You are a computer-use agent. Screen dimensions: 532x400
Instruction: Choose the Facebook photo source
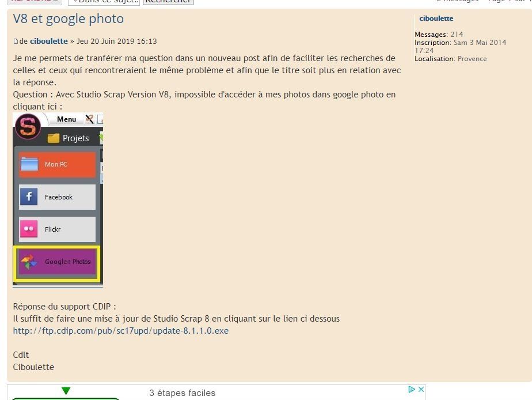[x=57, y=197]
